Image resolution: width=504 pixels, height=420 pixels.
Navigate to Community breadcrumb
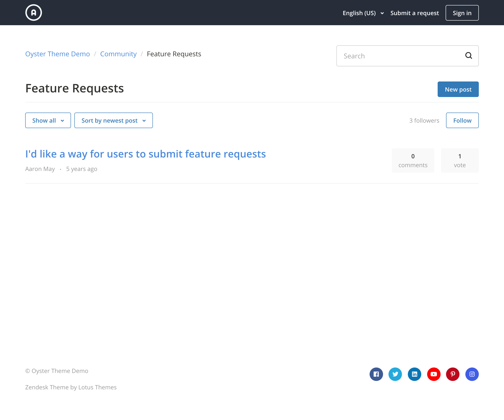pyautogui.click(x=118, y=54)
